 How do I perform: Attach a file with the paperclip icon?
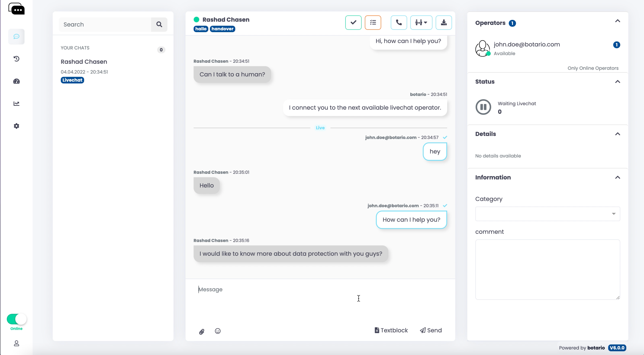(x=202, y=331)
